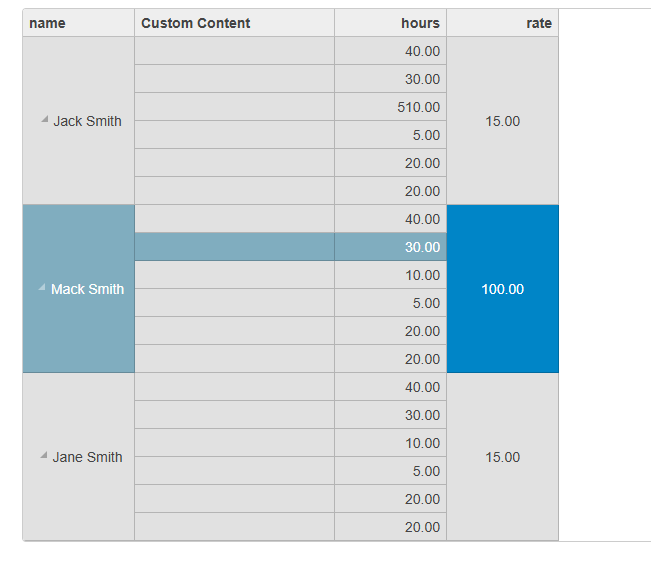Viewport: 651px width, 577px height.
Task: Select the 510.00 hours cell
Action: (x=391, y=107)
